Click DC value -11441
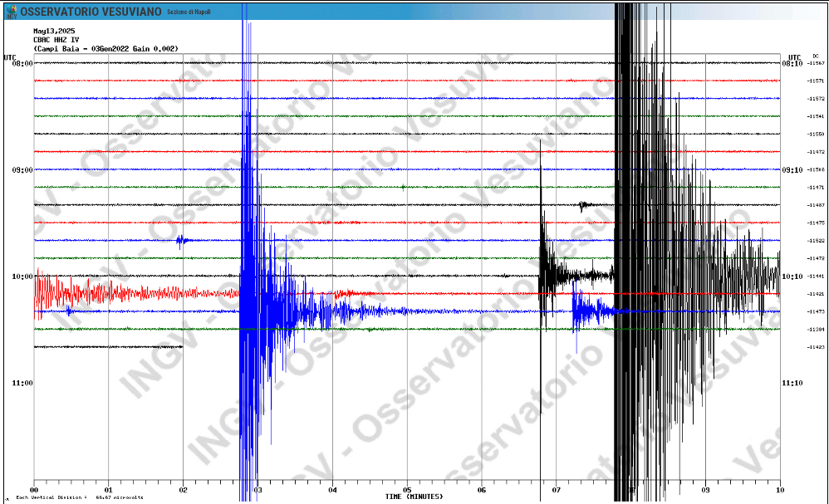Screen dimensions: 829x504 816,276
